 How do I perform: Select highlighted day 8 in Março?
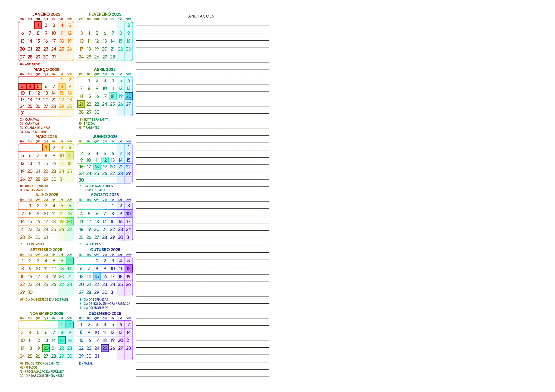(x=62, y=86)
